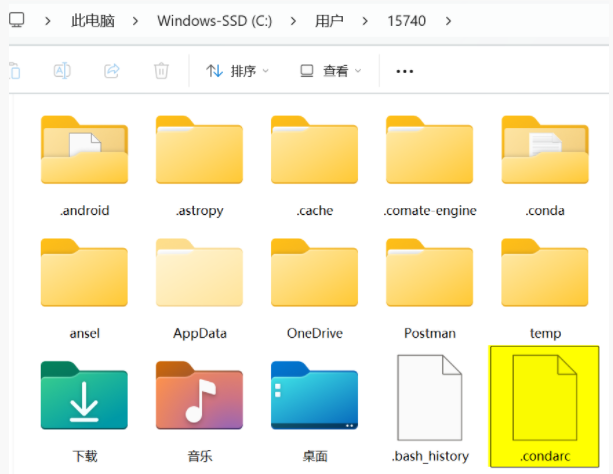Viewport: 613px width, 474px height.
Task: Click the .comate-engine name label
Action: point(430,211)
